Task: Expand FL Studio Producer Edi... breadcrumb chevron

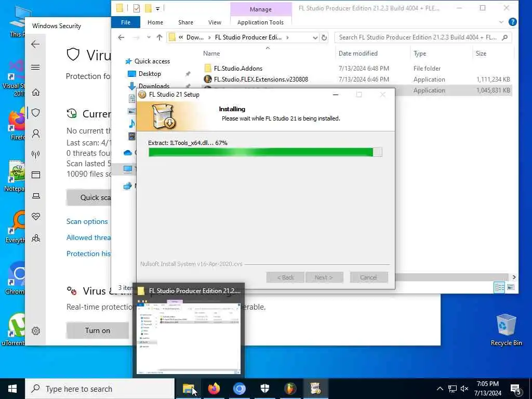Action: [287, 37]
